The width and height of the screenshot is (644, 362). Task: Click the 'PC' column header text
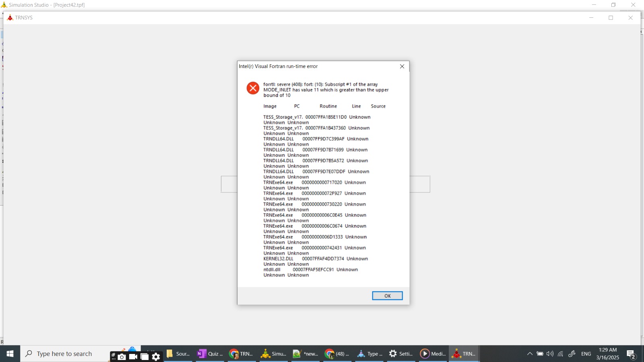coord(297,106)
